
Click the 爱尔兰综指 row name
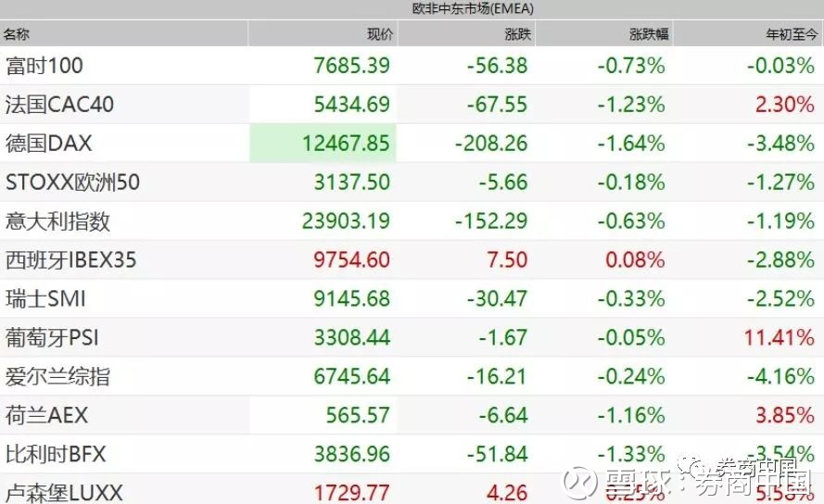(57, 377)
